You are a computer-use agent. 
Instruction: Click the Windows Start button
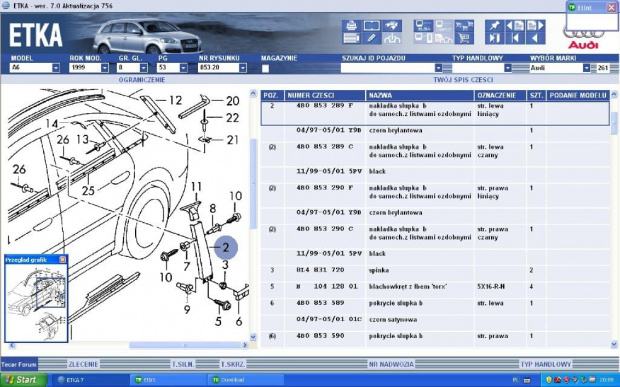tap(23, 380)
